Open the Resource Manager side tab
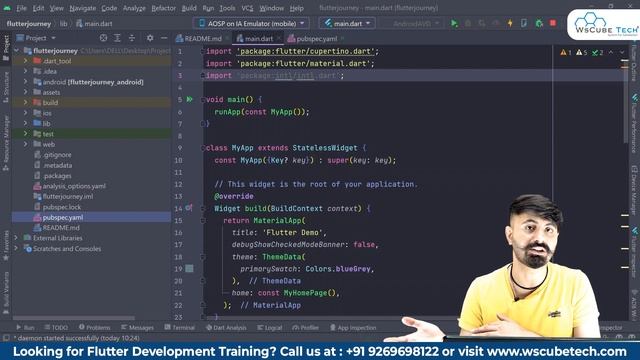The image size is (640, 360). [6, 143]
